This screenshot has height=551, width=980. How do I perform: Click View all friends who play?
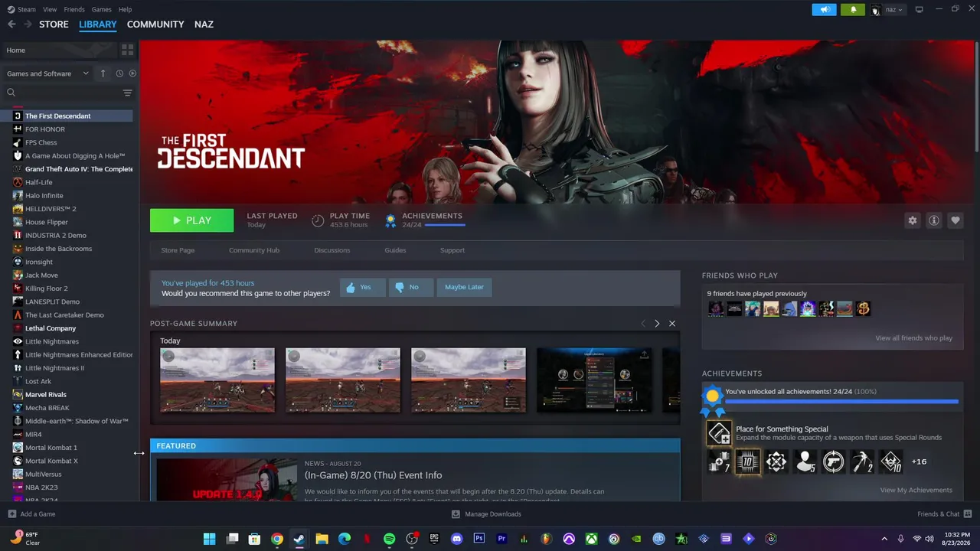click(x=914, y=338)
